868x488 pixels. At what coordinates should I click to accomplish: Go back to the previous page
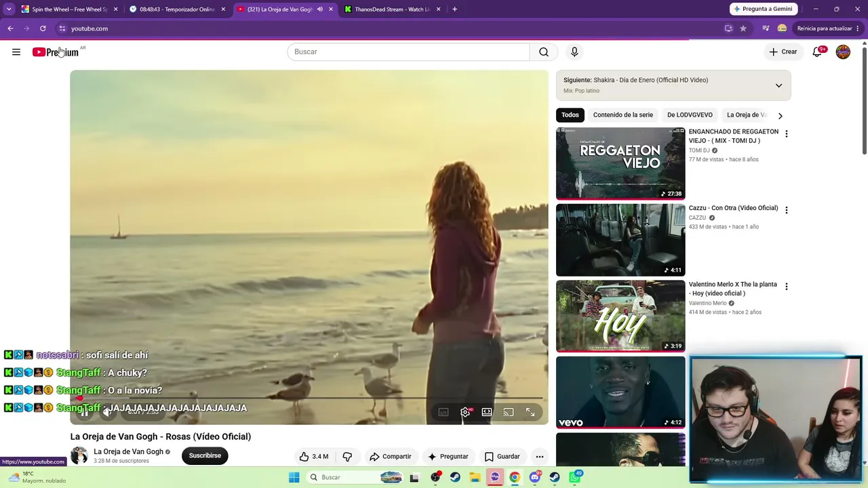10,28
